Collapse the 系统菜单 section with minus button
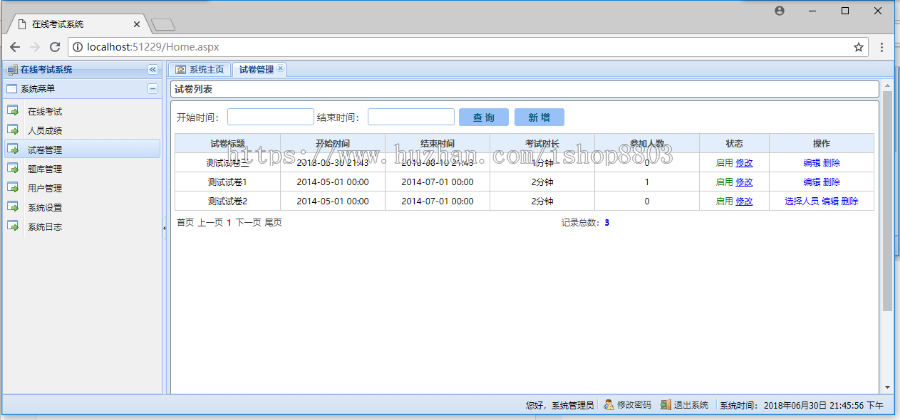 tap(152, 88)
